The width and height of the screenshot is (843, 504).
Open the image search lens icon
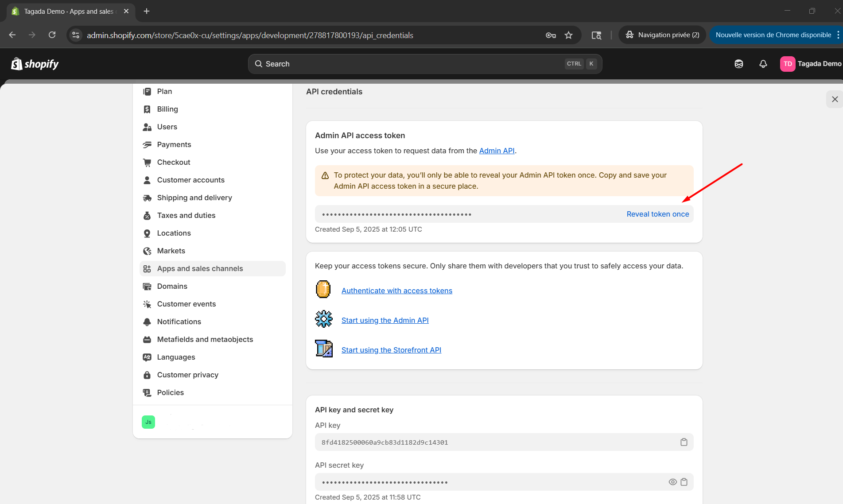(x=597, y=35)
